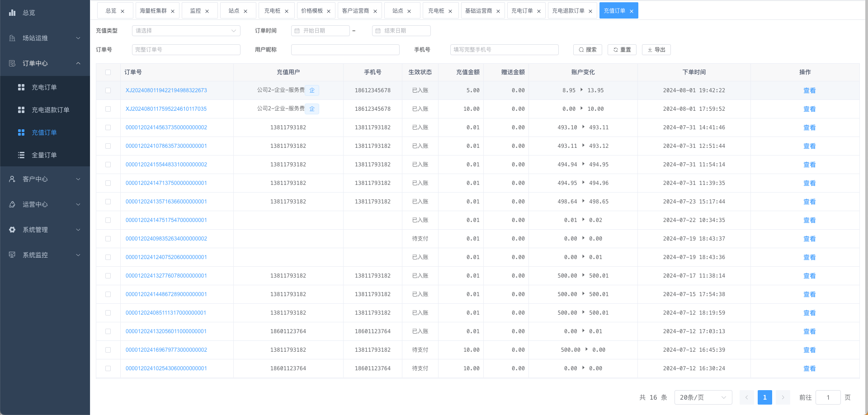Open the 总览 overview sidebar icon

[x=12, y=13]
